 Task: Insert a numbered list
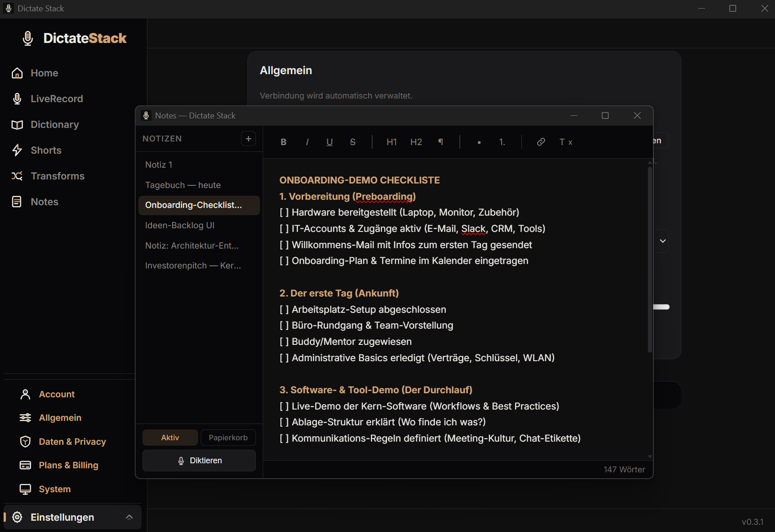502,142
